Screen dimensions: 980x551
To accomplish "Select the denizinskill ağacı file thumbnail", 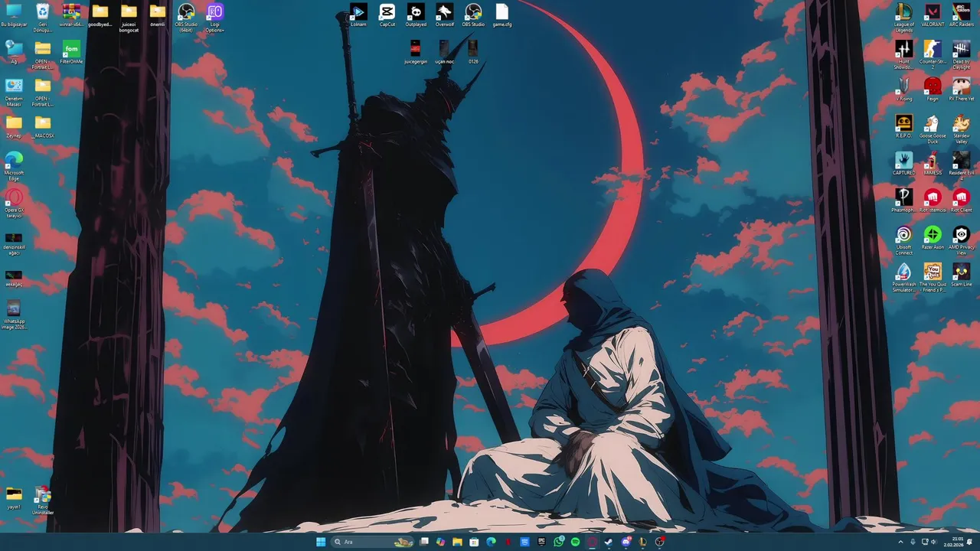I will click(14, 243).
